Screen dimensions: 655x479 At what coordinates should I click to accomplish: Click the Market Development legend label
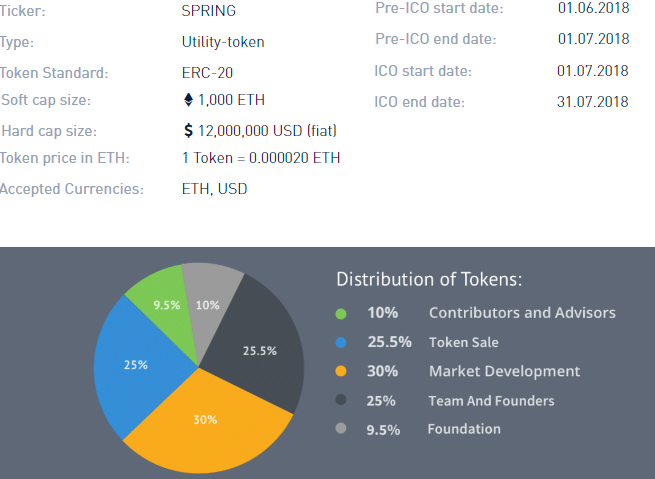click(x=504, y=371)
